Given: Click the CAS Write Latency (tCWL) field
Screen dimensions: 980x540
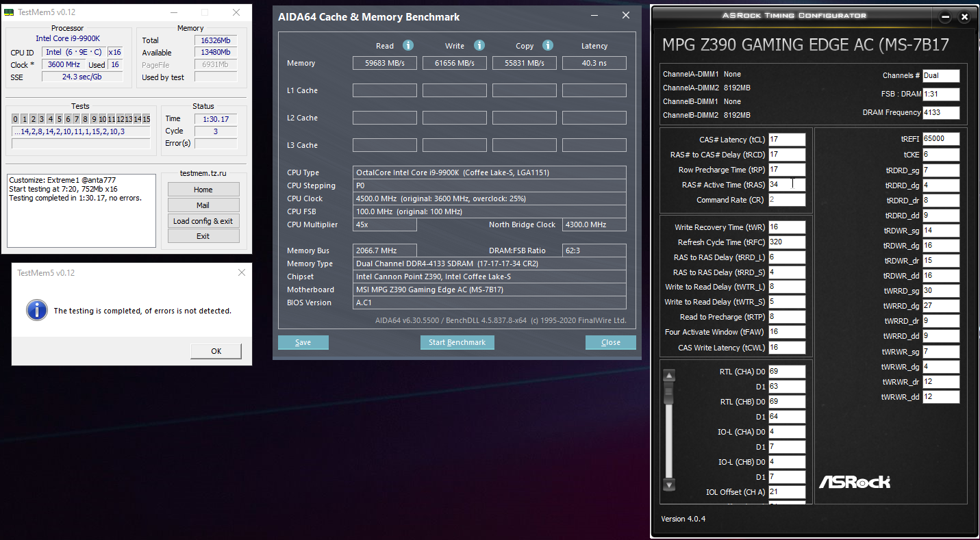Looking at the screenshot, I should click(787, 347).
